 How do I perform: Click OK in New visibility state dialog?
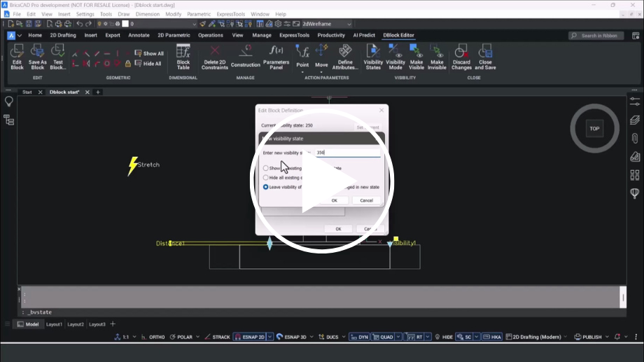(335, 200)
